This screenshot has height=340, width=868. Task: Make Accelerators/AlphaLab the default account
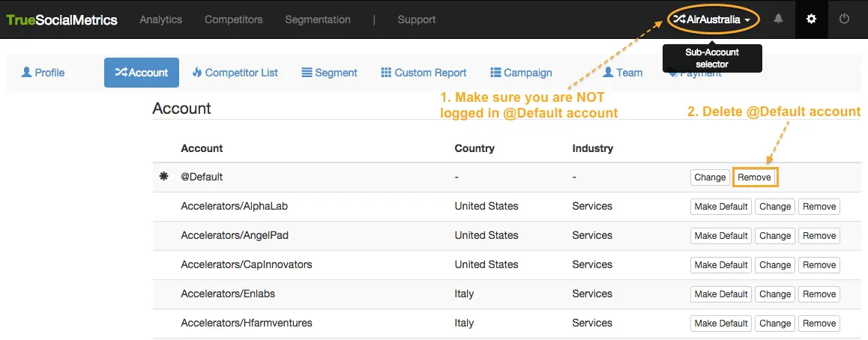tap(720, 207)
